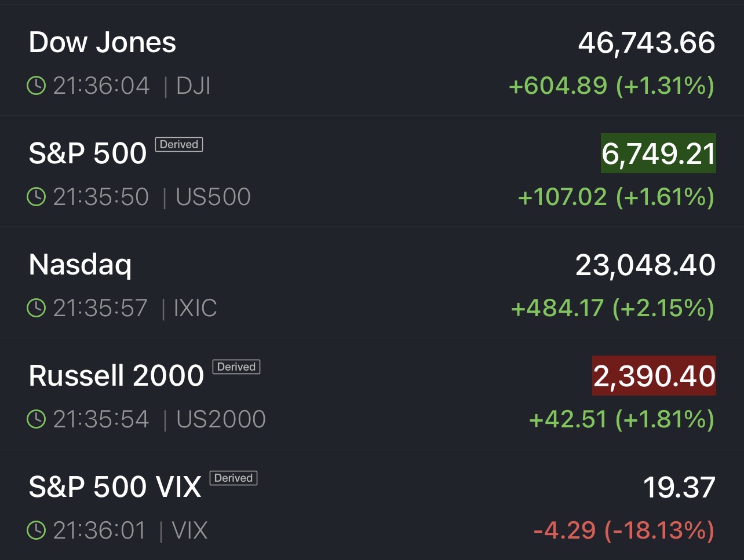Tap the Derived badge next to S&P 500
The image size is (744, 560).
[178, 145]
